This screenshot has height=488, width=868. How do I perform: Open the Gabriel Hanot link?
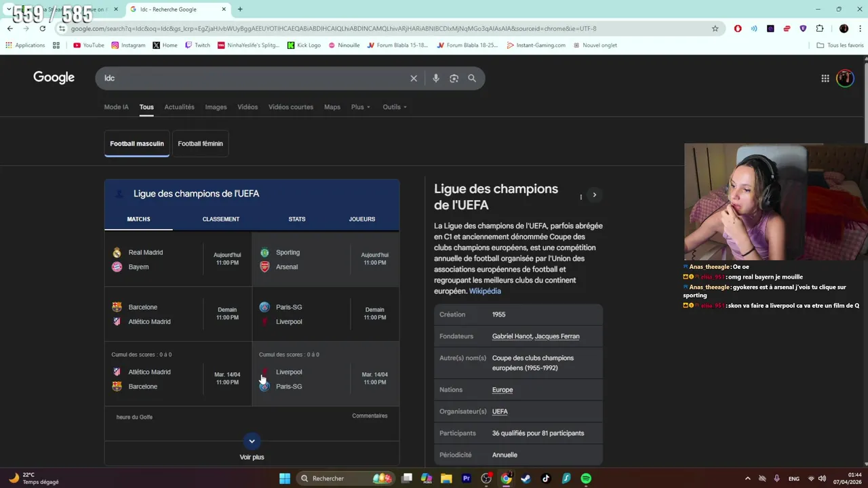513,336
